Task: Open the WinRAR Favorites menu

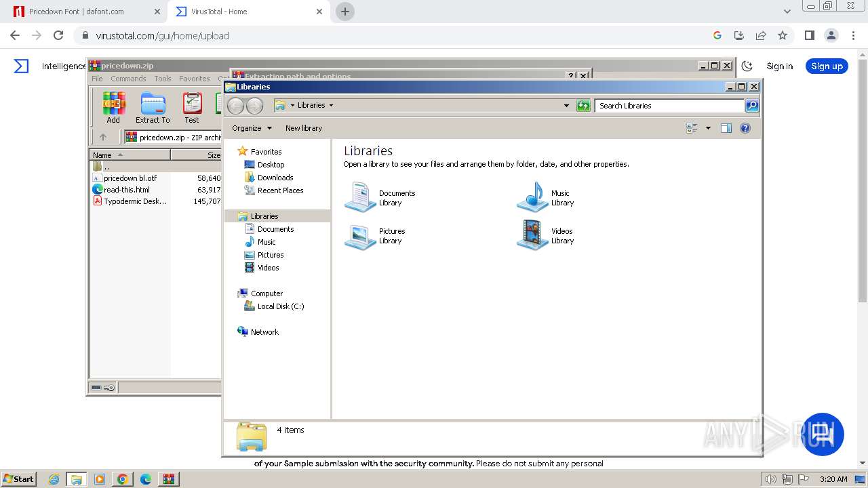Action: tap(195, 79)
